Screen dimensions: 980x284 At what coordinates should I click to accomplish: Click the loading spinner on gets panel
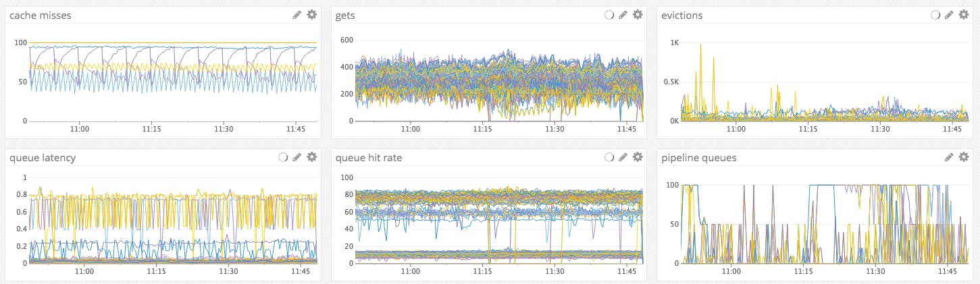pyautogui.click(x=609, y=15)
